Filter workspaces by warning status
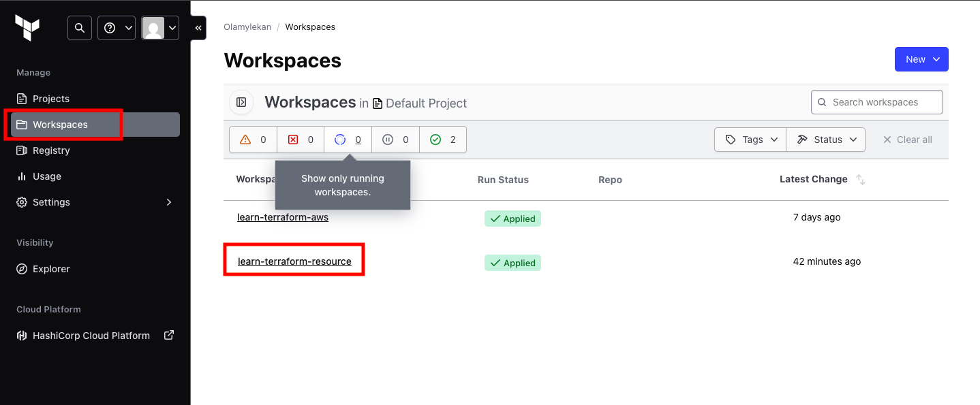This screenshot has height=405, width=980. (253, 140)
